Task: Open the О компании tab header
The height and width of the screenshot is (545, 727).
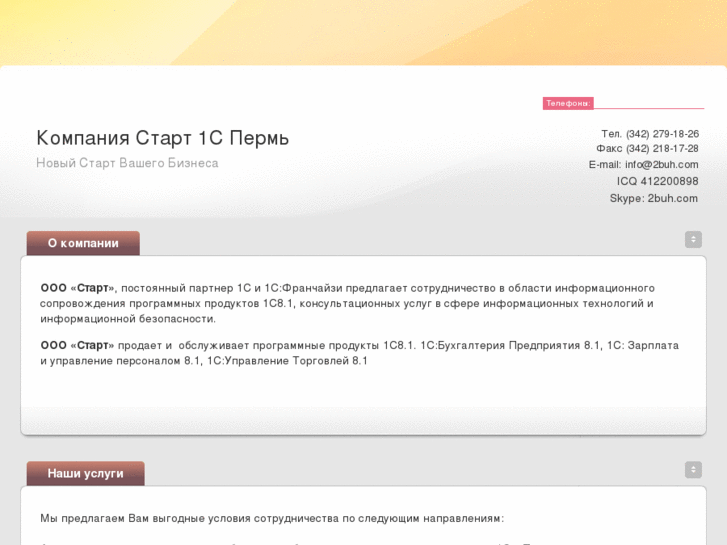Action: coord(83,243)
